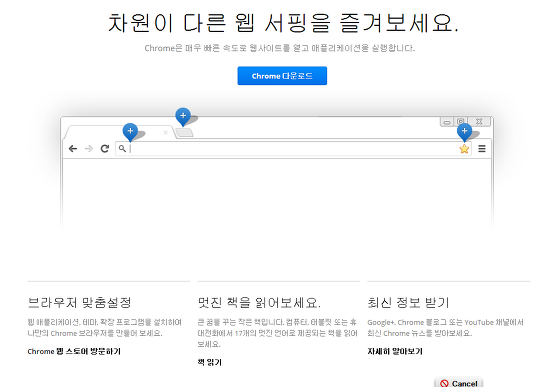Click inside the mock browser address field
Image resolution: width=540 pixels, height=387 pixels.
293,149
